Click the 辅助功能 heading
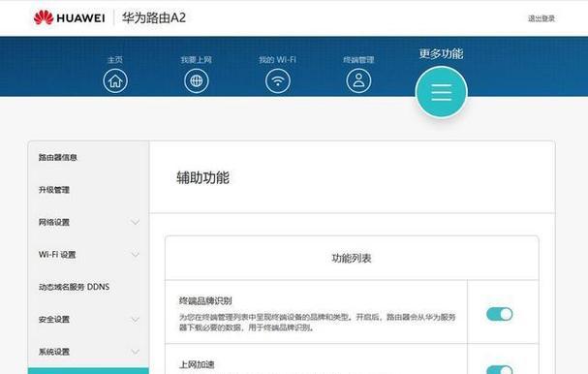588x374 pixels. coord(202,177)
